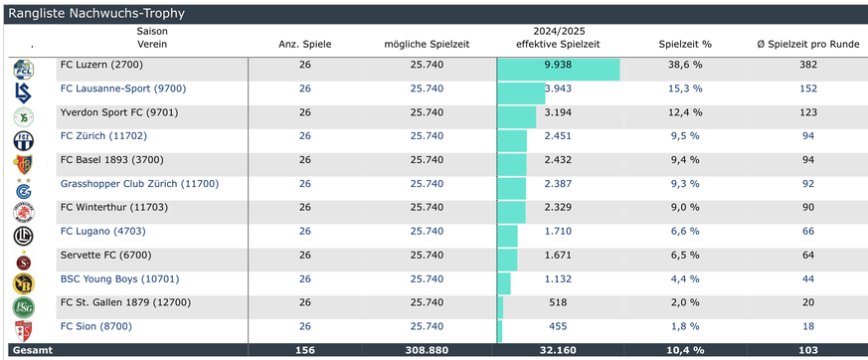Click the FC Zürich club badge
The image size is (868, 360).
(23, 140)
